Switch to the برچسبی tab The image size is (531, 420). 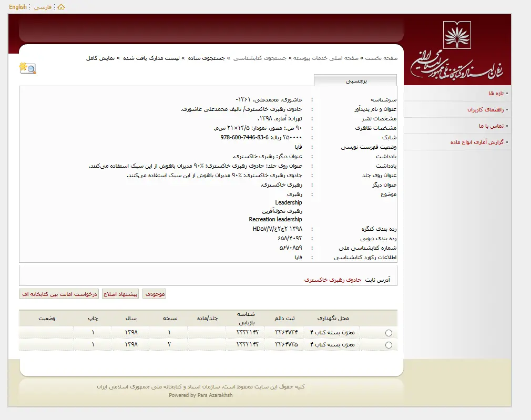pyautogui.click(x=355, y=80)
